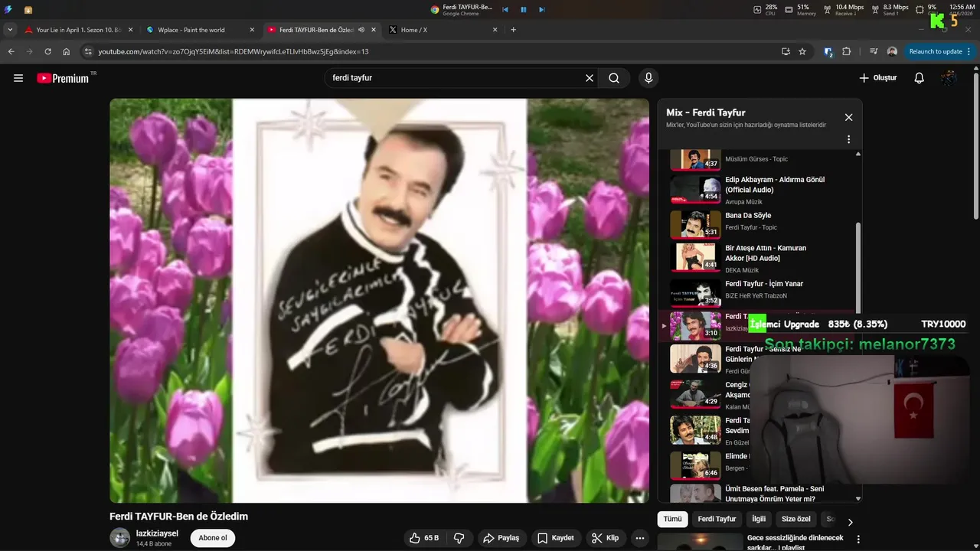Close the Home / X tab
Screen dimensions: 980x551
coord(495,30)
